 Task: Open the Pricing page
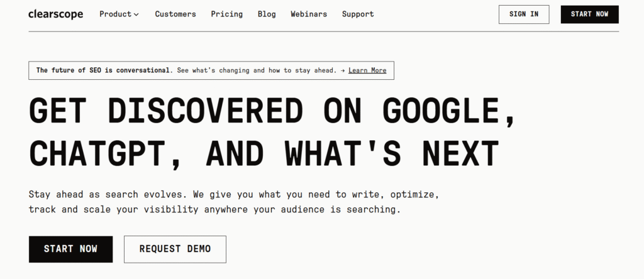coord(226,14)
